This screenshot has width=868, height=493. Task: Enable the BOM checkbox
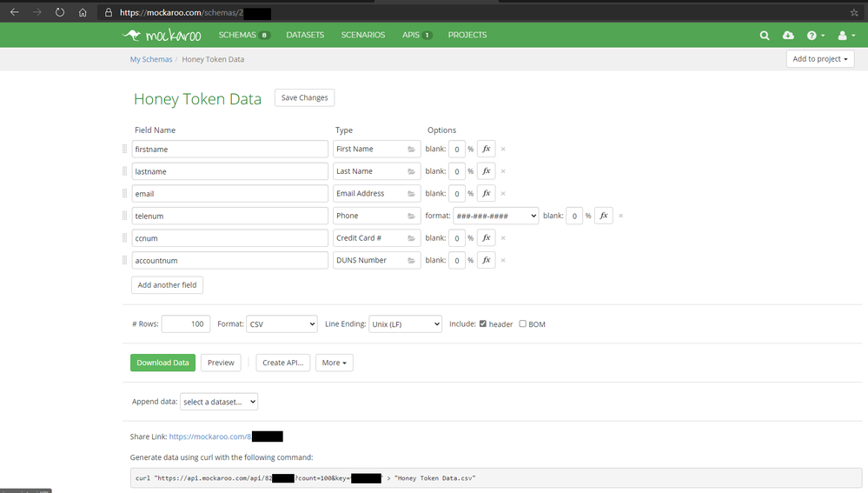click(522, 323)
